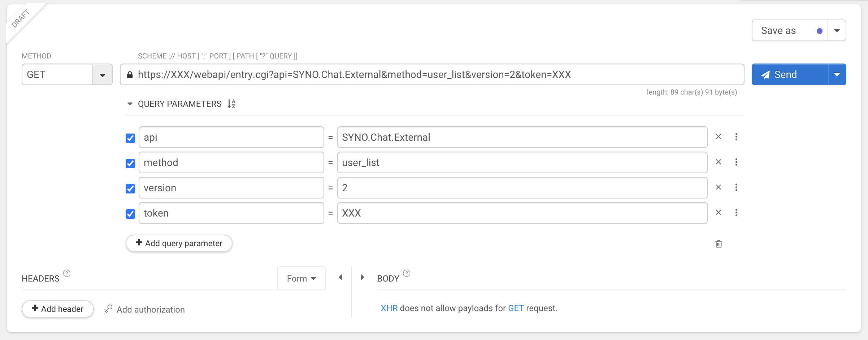The height and width of the screenshot is (340, 868).
Task: Open the Send options dropdown arrow
Action: tap(837, 74)
